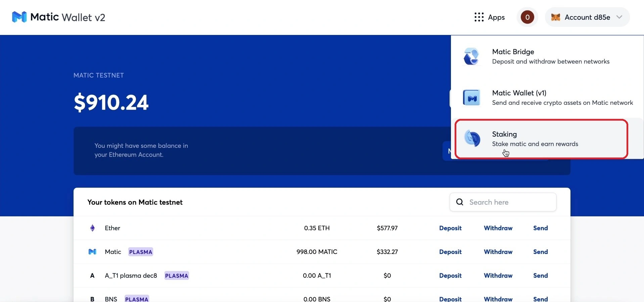Screen dimensions: 644x302
Task: Click the Matic Wallet v2 title
Action: pyautogui.click(x=67, y=17)
